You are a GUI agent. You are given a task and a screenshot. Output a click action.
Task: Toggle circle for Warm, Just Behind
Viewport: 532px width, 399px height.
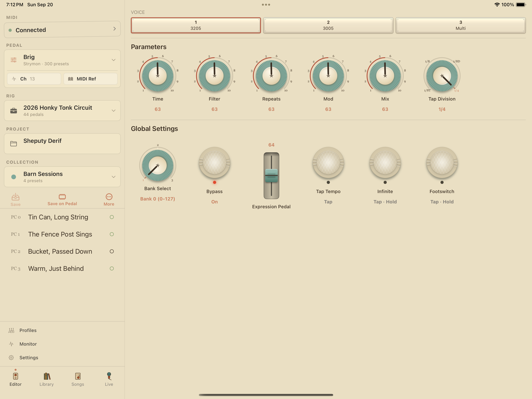pyautogui.click(x=112, y=269)
